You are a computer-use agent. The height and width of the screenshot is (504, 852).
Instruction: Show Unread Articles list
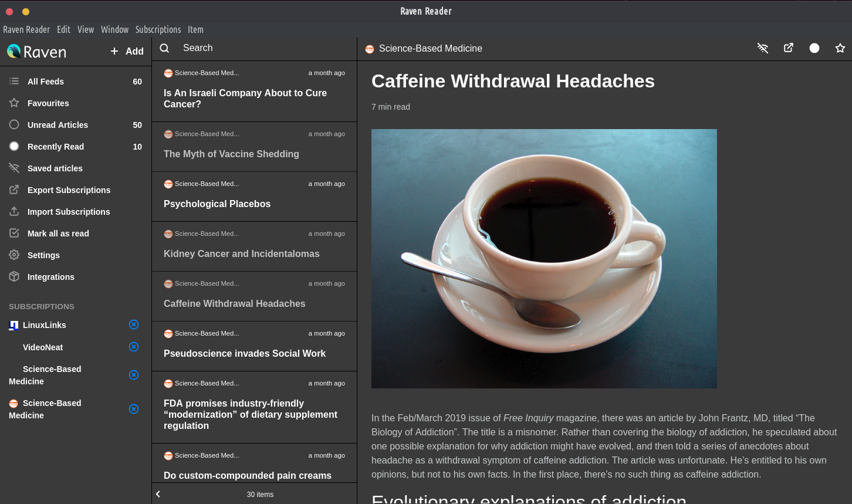pyautogui.click(x=58, y=125)
